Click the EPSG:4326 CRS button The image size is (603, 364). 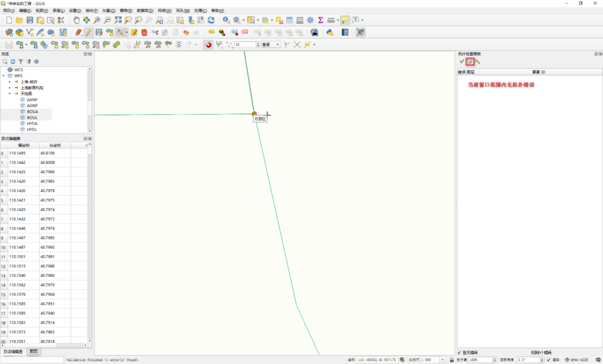[x=577, y=360]
